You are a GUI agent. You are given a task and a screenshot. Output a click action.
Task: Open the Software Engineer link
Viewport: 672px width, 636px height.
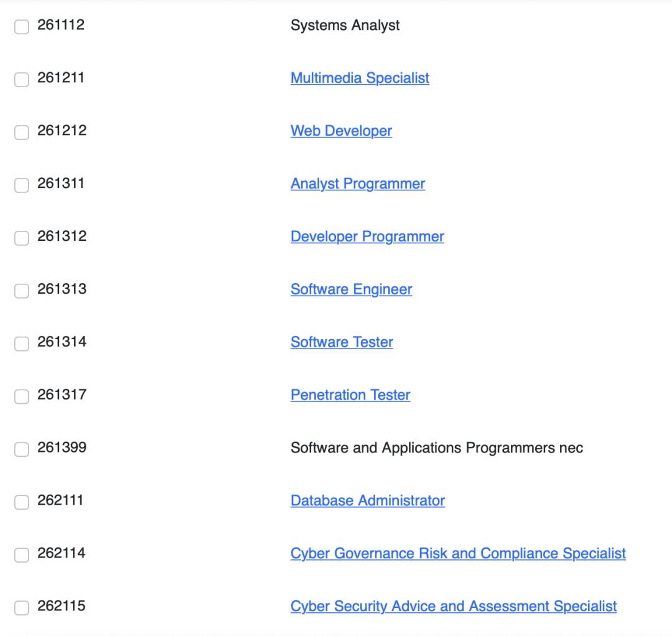click(351, 290)
